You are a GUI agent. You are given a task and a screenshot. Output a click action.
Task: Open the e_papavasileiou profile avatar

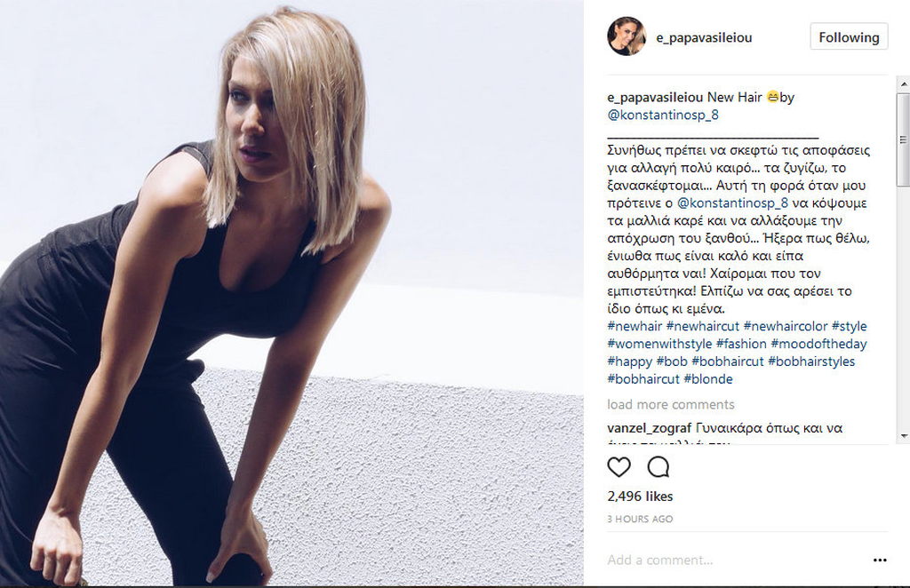[627, 36]
